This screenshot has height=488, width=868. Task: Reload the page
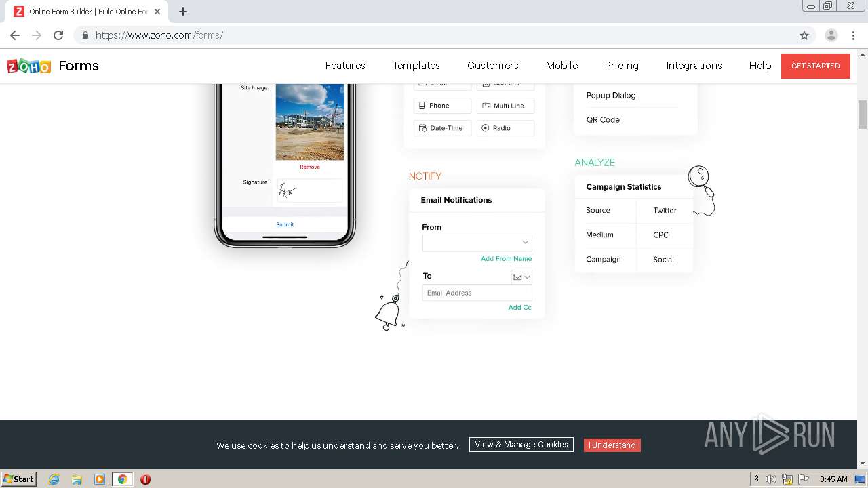58,35
